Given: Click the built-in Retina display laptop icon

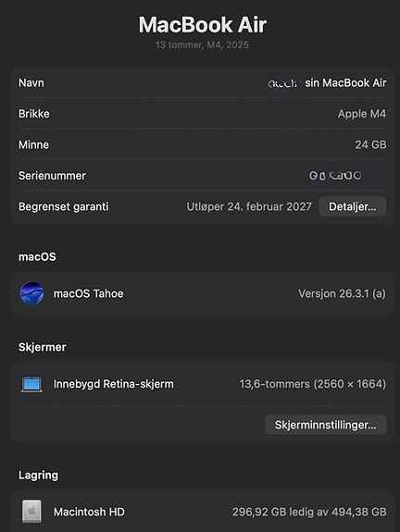Looking at the screenshot, I should tap(31, 384).
